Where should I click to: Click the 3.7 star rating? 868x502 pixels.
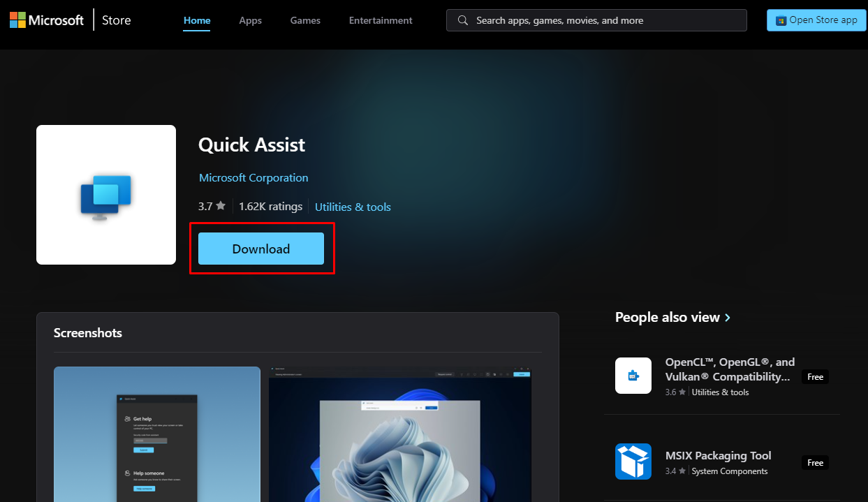coord(212,206)
